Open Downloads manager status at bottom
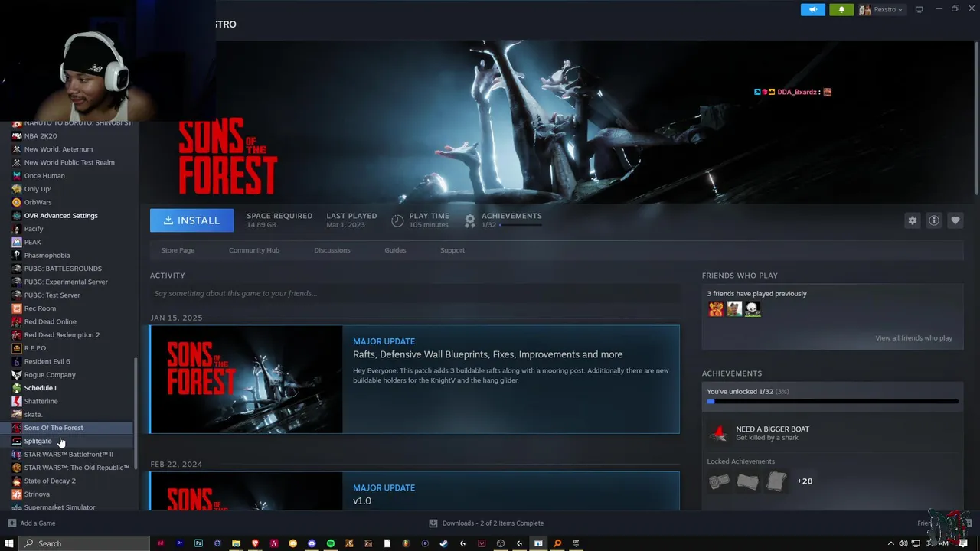This screenshot has height=551, width=980. coord(486,523)
